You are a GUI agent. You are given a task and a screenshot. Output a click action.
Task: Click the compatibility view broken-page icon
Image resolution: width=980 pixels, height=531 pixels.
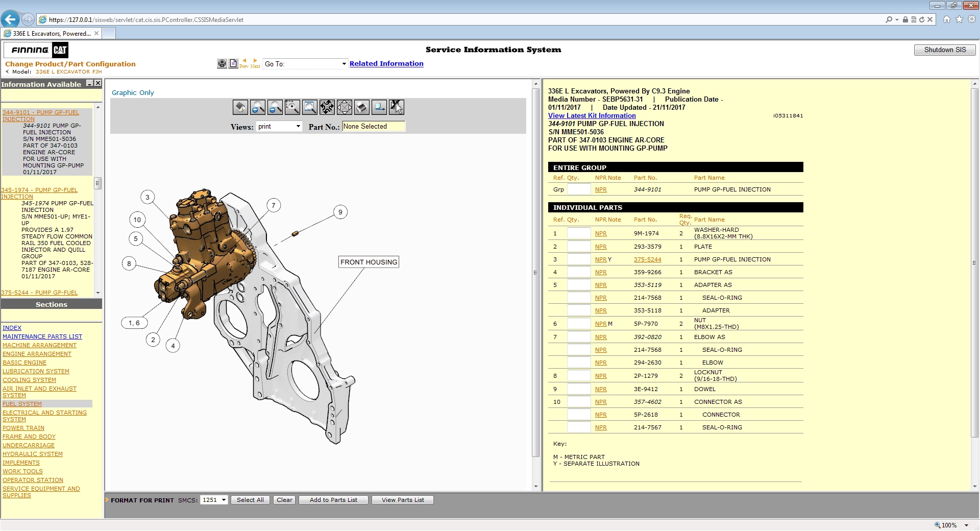[914, 19]
